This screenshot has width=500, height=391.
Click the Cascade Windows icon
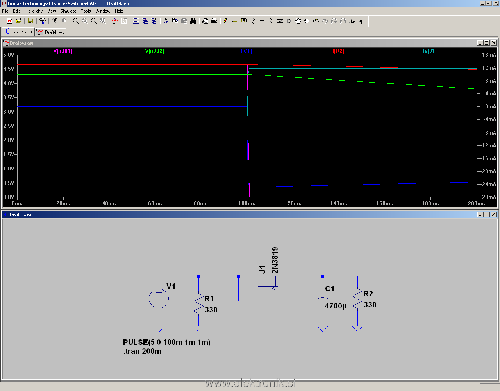click(x=154, y=21)
